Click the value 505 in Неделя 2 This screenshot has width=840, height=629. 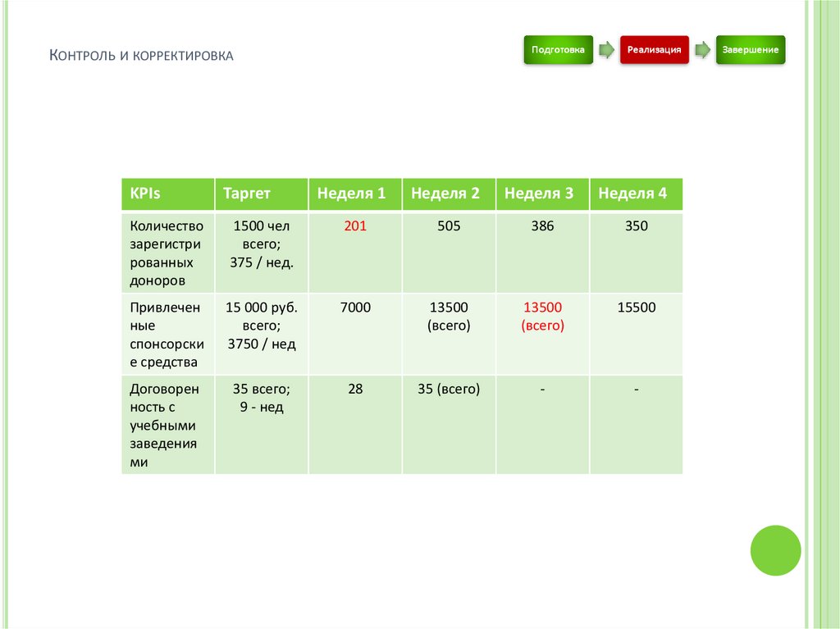tap(449, 226)
